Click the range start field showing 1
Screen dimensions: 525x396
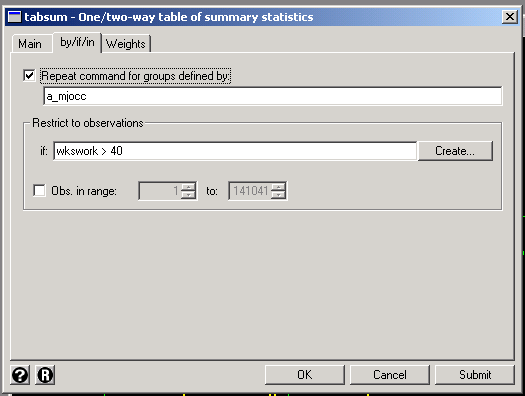pyautogui.click(x=160, y=191)
